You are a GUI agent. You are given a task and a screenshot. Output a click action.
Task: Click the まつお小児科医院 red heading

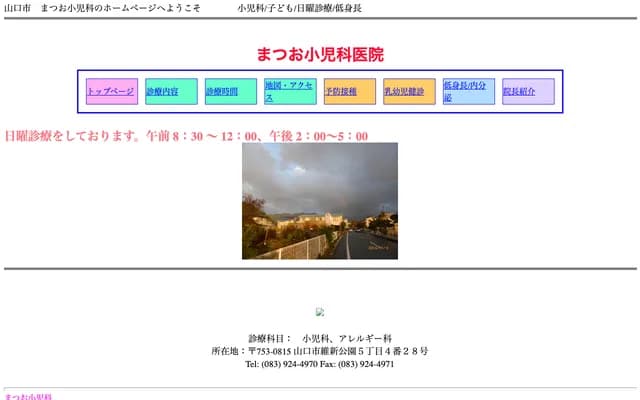[x=320, y=55]
